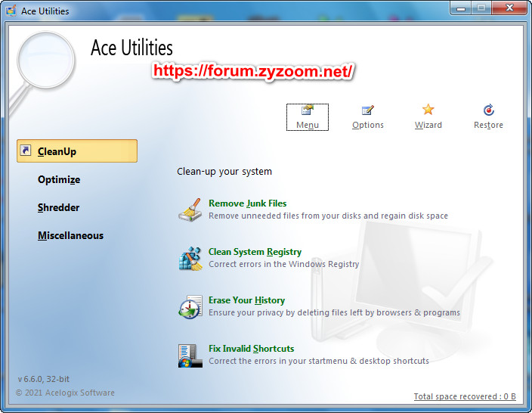Click the Wizard label text
This screenshot has height=413, width=532.
coord(428,125)
